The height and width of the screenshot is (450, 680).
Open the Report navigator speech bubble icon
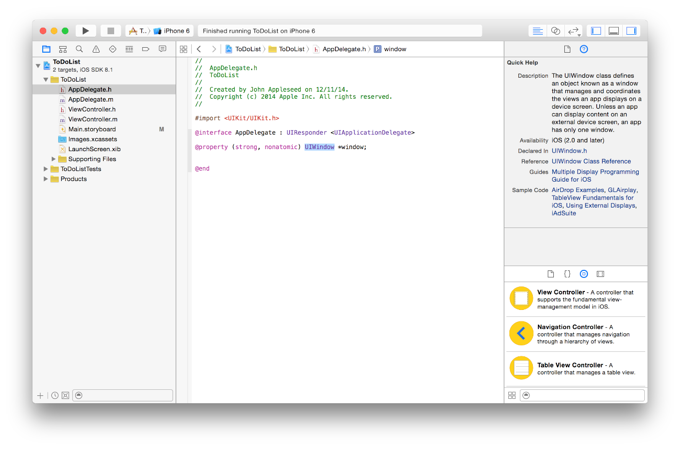tap(163, 49)
